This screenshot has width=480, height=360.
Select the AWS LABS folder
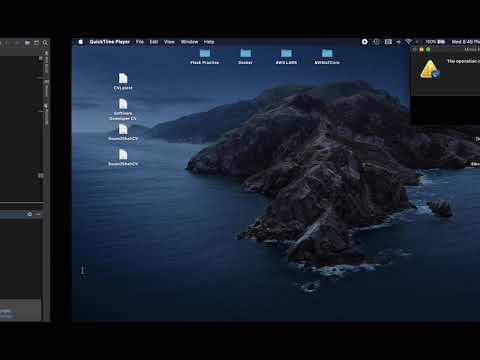click(286, 56)
